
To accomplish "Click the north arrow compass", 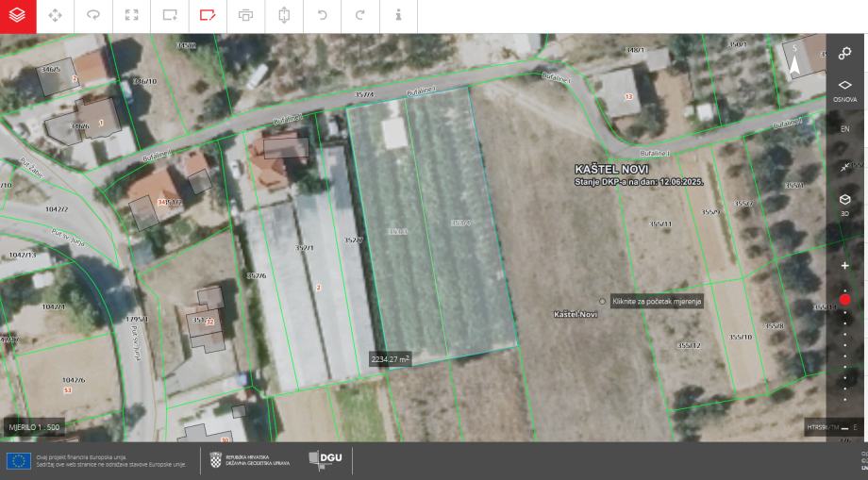I will (x=794, y=60).
